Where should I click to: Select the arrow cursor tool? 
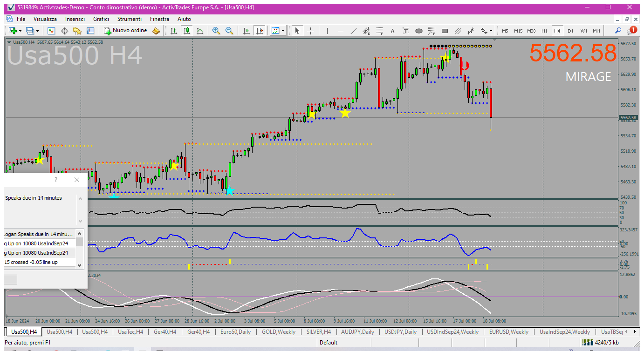point(297,31)
